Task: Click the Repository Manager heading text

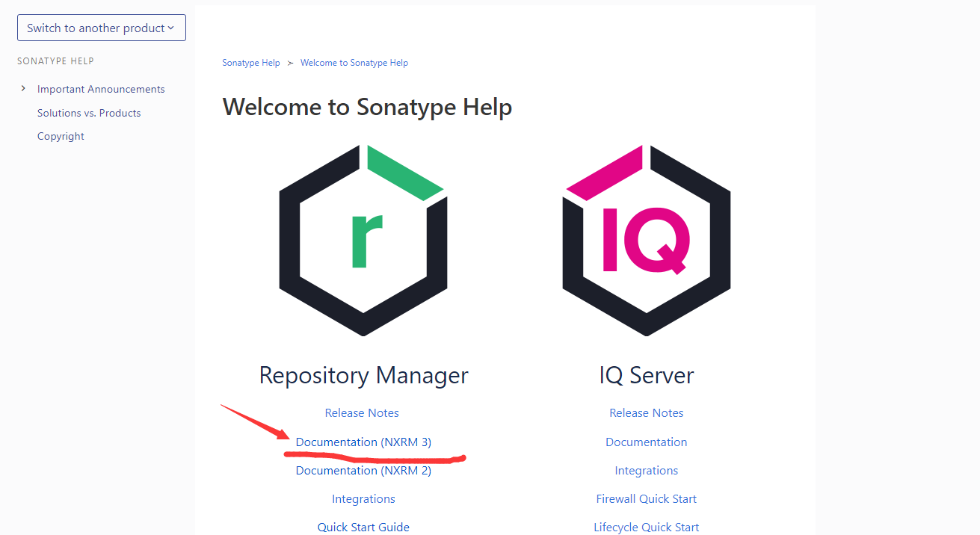Action: (x=363, y=375)
